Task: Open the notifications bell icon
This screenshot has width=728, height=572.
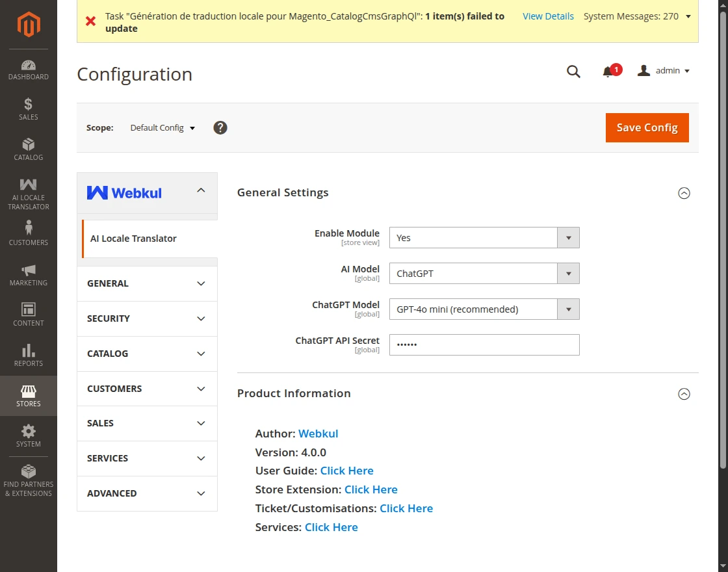Action: point(608,71)
